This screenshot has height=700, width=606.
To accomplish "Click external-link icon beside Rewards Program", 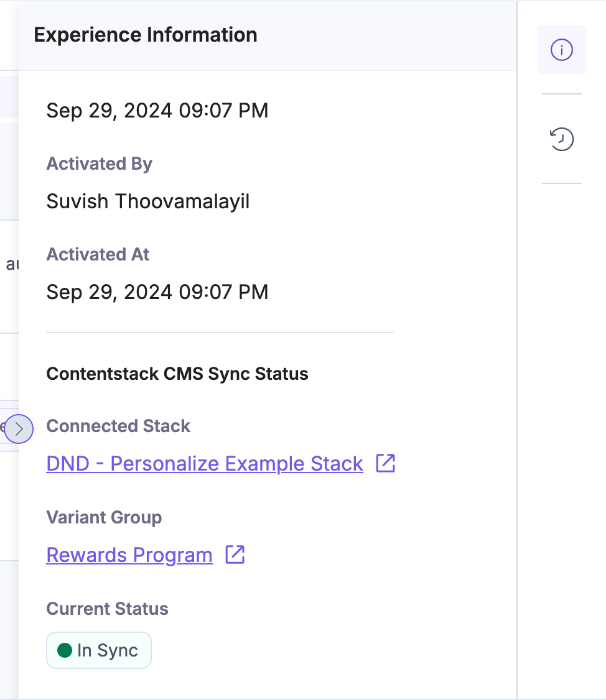I will click(x=235, y=555).
